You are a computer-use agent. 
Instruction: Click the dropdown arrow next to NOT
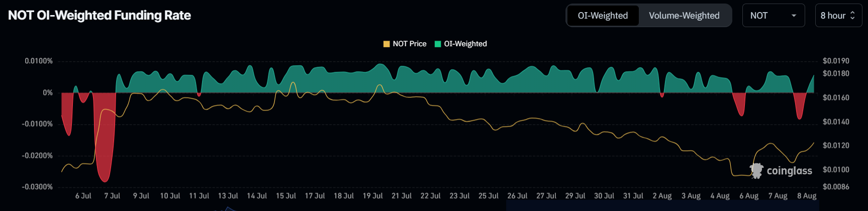click(x=794, y=16)
